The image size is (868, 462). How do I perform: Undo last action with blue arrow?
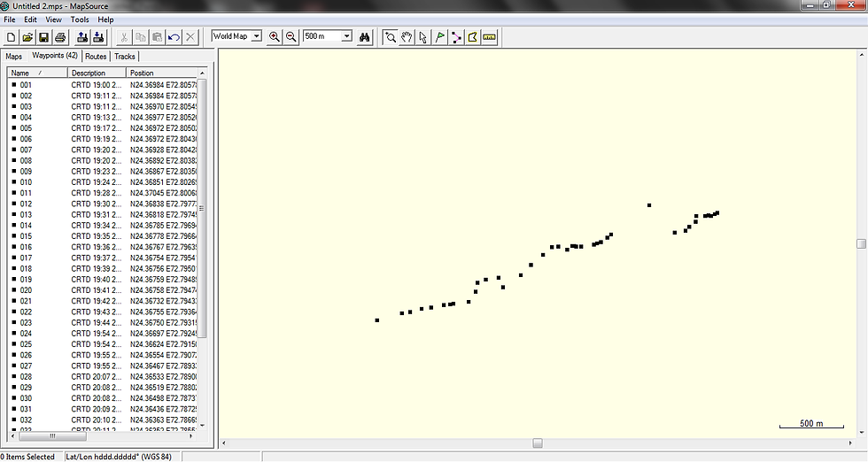tap(174, 37)
